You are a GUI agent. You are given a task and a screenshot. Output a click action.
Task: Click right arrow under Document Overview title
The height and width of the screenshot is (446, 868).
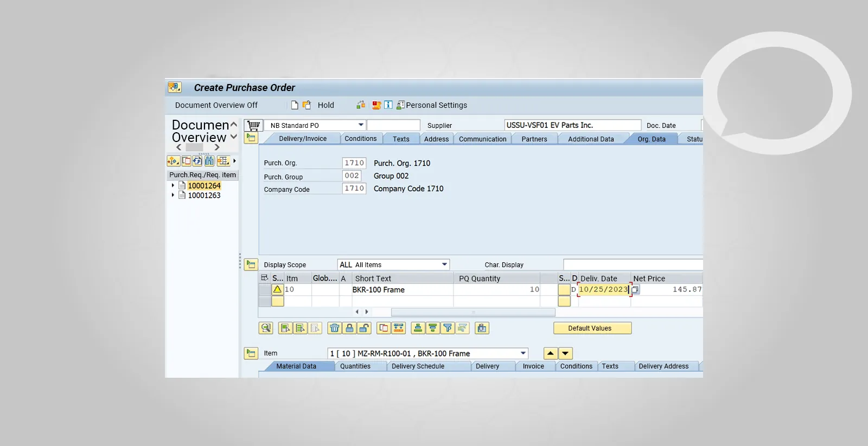tap(217, 147)
